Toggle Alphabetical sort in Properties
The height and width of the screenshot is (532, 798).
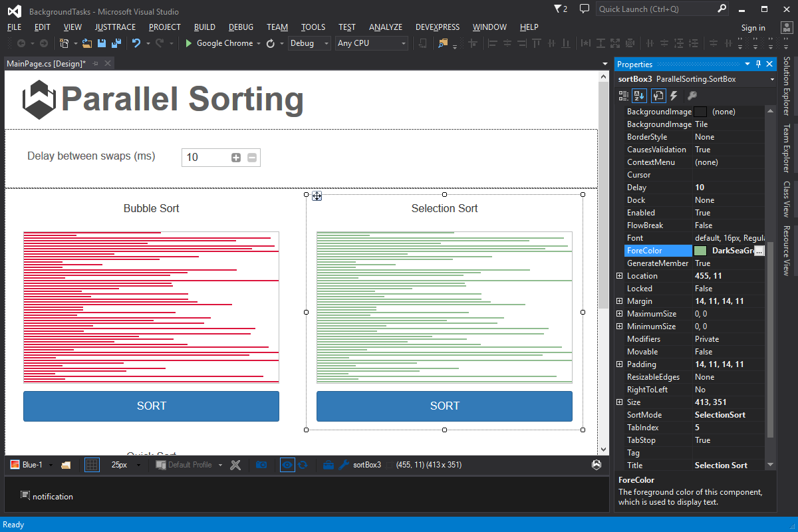pos(639,96)
